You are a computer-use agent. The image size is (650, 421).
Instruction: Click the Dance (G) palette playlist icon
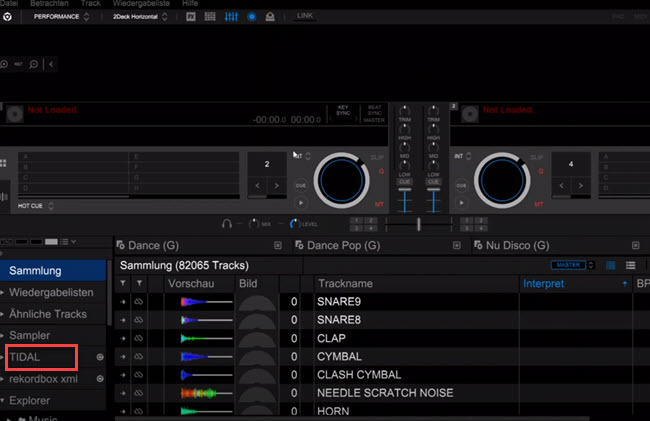point(121,245)
